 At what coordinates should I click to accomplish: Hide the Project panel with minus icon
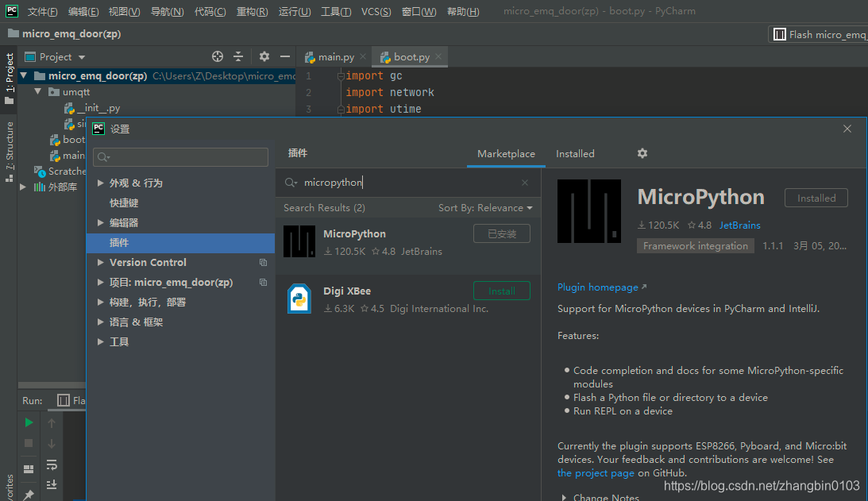285,56
